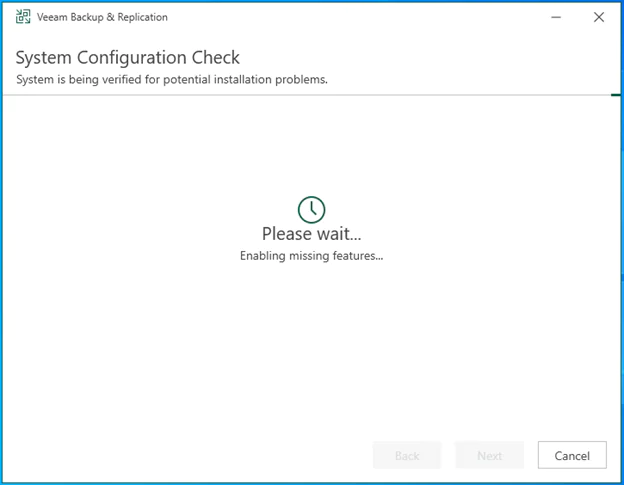The height and width of the screenshot is (485, 624).
Task: Click the grayed-out Next button
Action: tap(489, 455)
